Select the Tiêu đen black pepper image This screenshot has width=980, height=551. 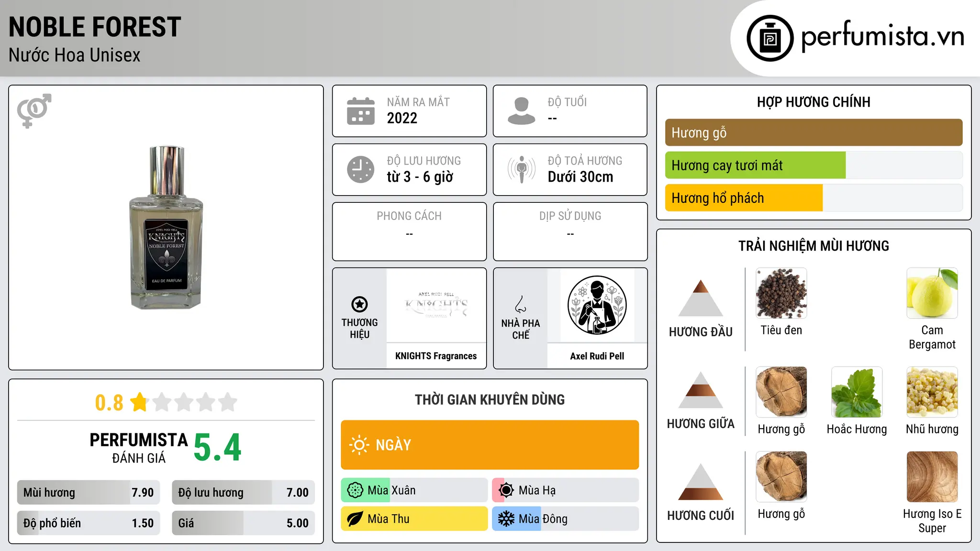[781, 293]
